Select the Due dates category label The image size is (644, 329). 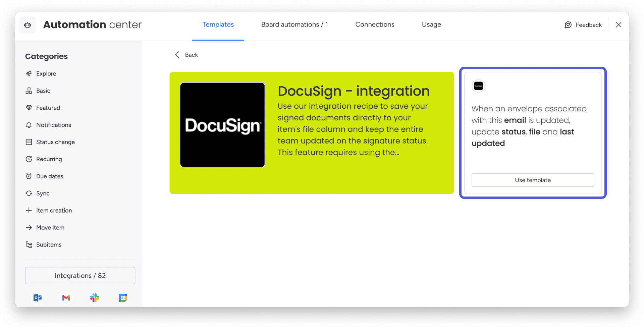[50, 176]
